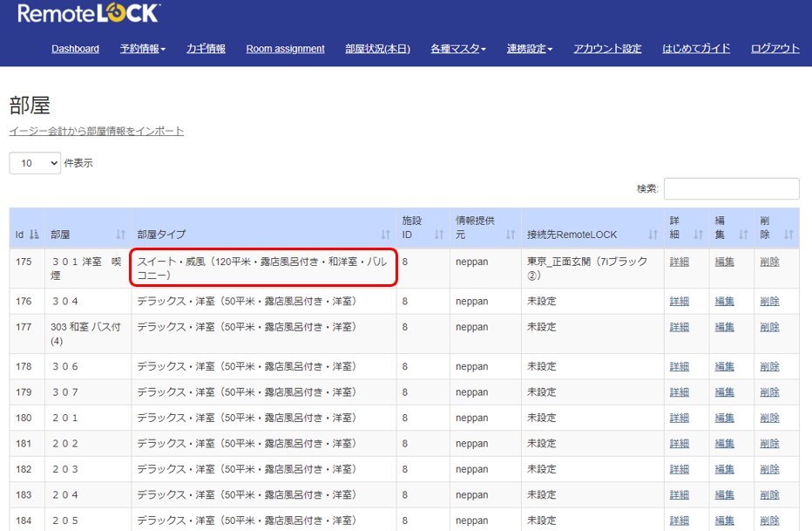This screenshot has height=531, width=812.
Task: Select the スイート・威風 room type cell
Action: (x=264, y=268)
